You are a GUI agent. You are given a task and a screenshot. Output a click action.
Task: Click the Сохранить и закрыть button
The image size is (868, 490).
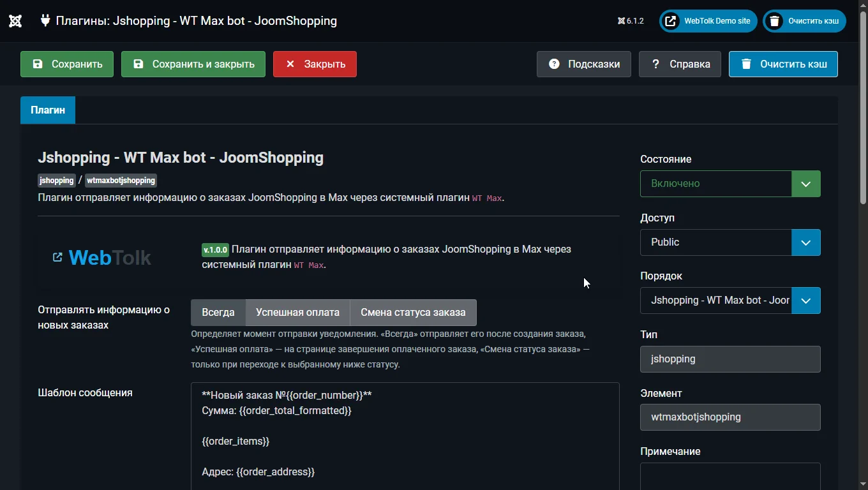[x=193, y=64]
